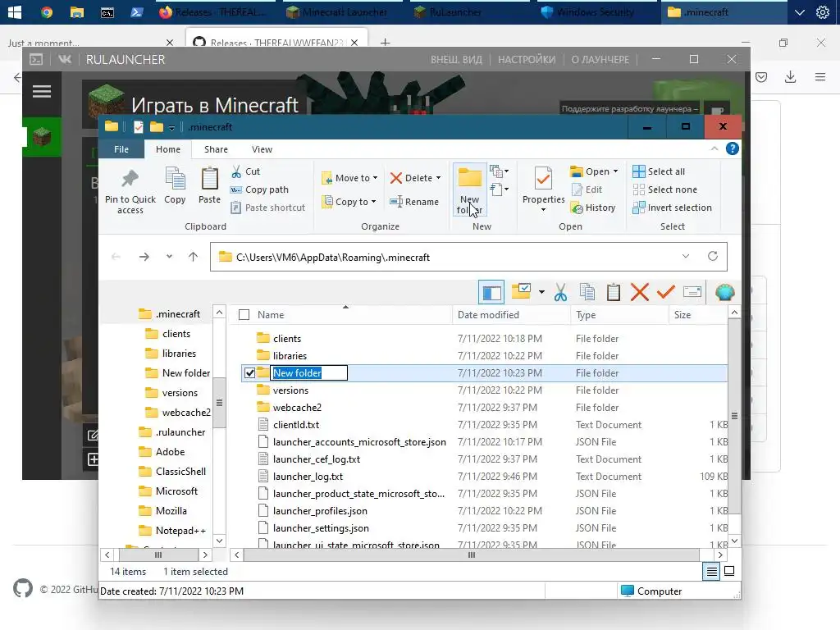Click VK icon in RuLauncher title bar

65,59
